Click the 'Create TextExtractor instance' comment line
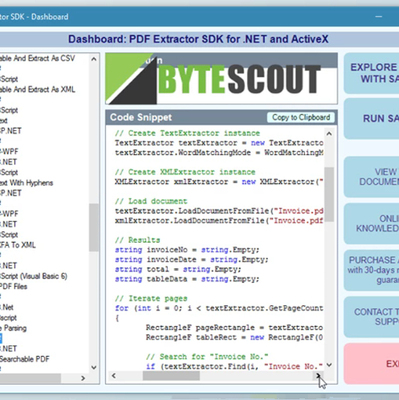The height and width of the screenshot is (400, 399). coord(187,133)
